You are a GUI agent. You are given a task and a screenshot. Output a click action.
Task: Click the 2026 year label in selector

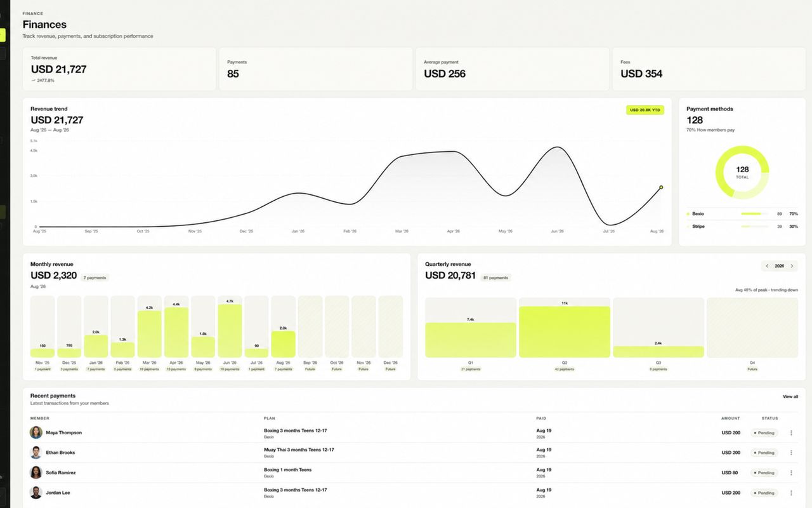[x=779, y=266]
